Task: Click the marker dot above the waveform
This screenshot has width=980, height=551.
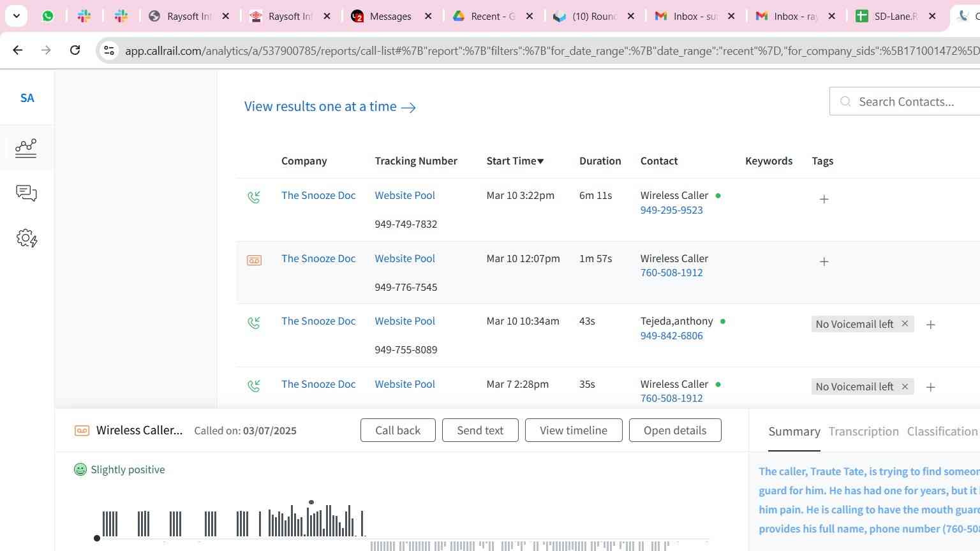Action: (x=311, y=503)
